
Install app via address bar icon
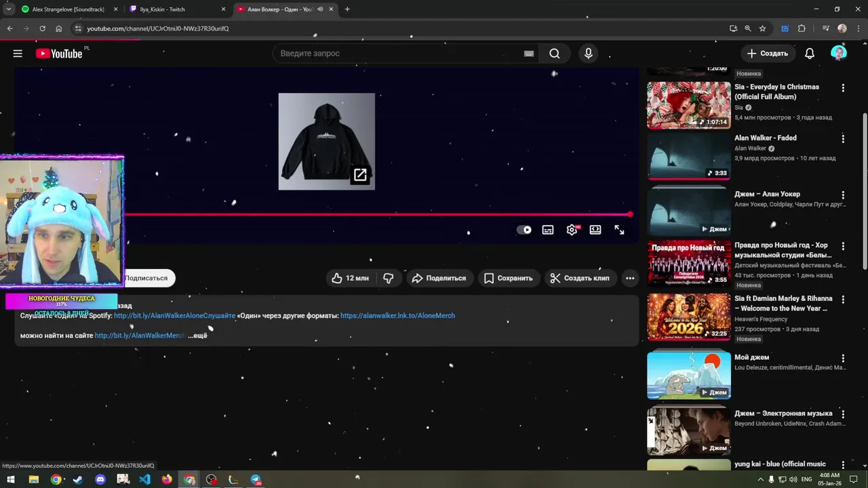pyautogui.click(x=733, y=28)
